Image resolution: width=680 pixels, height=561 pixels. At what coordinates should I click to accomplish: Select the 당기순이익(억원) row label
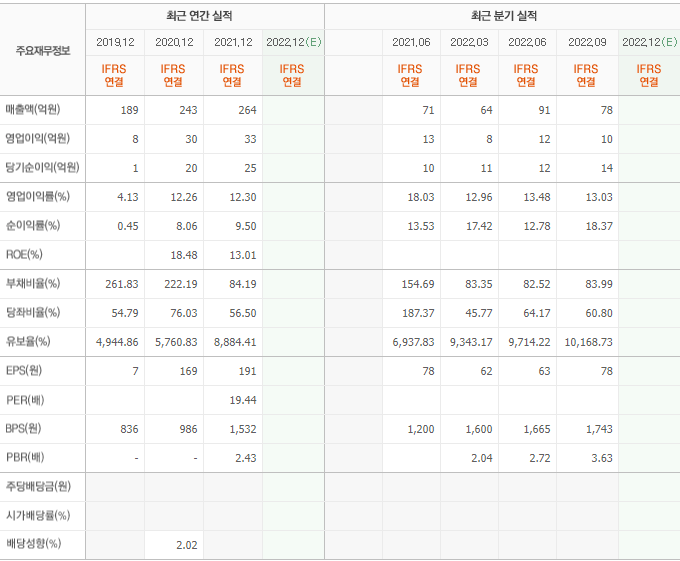[42, 168]
